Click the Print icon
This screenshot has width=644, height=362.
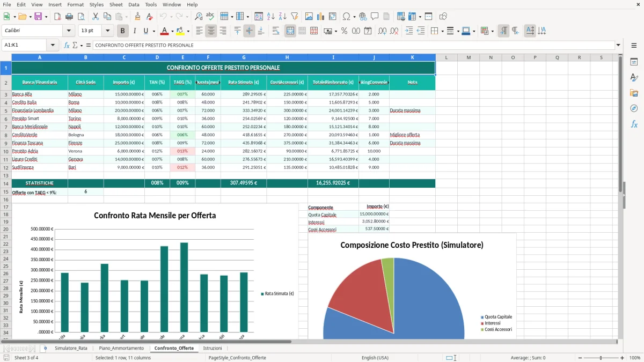pyautogui.click(x=69, y=17)
